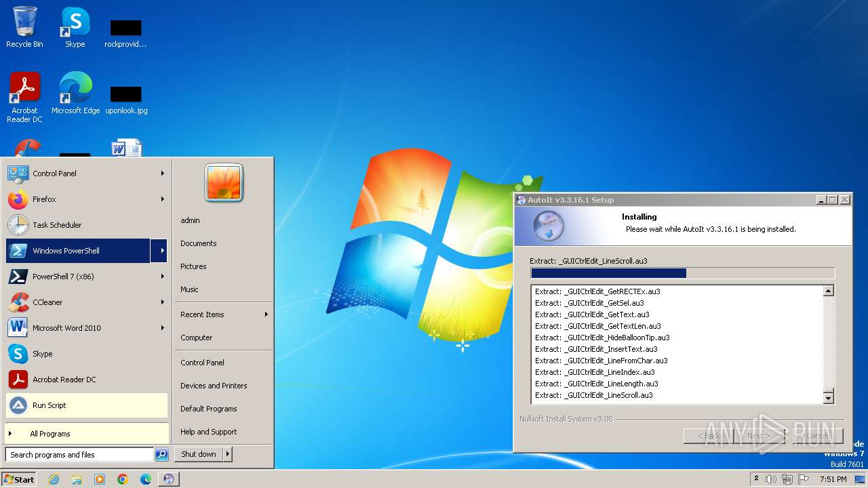Open the Music folder link
The width and height of the screenshot is (868, 488).
[189, 289]
